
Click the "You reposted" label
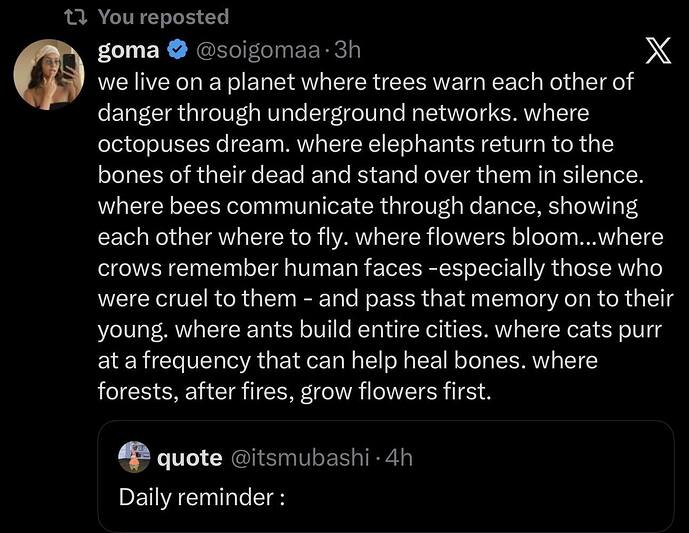(163, 17)
